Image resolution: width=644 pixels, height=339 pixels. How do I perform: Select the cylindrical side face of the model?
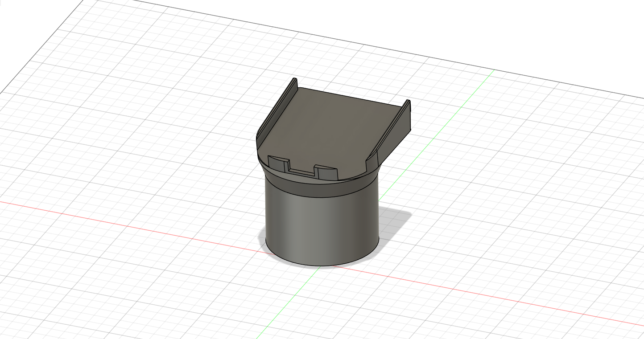[x=321, y=227]
